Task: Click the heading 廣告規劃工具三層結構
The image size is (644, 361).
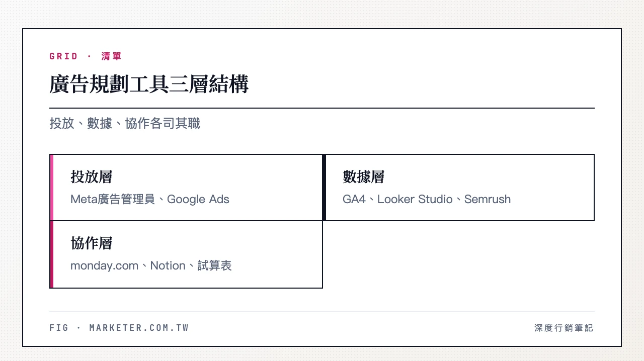Action: [x=149, y=84]
